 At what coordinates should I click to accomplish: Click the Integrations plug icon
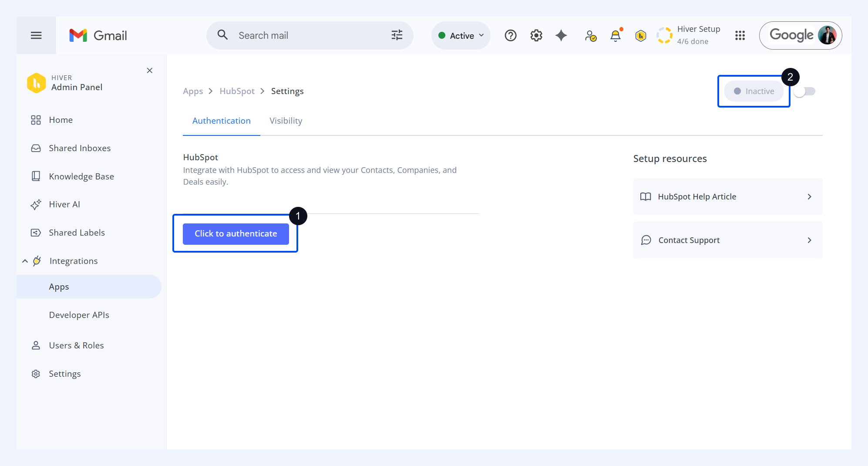[x=37, y=261]
